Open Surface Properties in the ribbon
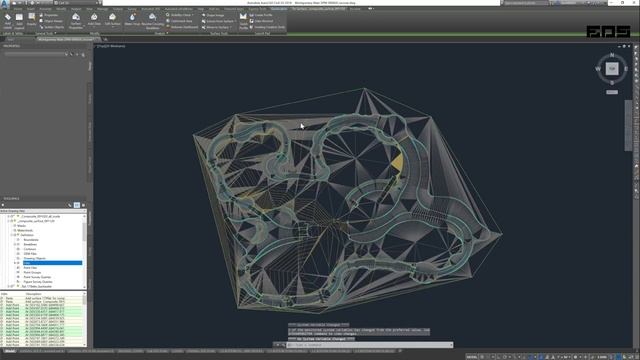Viewport: 640px width, 360px height. click(x=76, y=20)
